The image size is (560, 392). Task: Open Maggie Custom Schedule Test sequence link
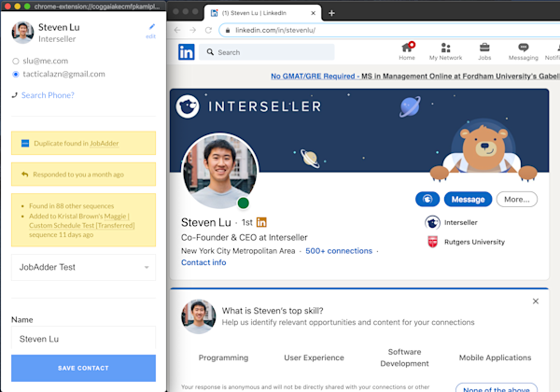(x=82, y=220)
